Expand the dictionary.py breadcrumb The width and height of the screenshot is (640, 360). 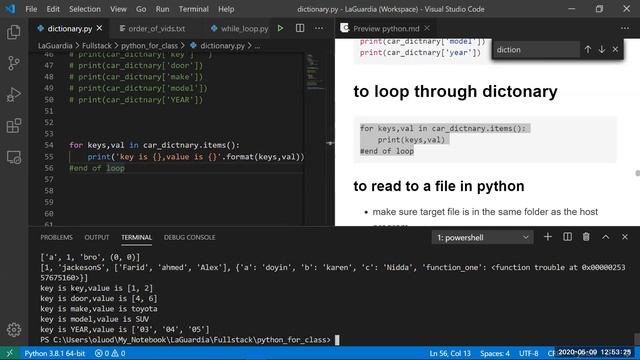(218, 46)
